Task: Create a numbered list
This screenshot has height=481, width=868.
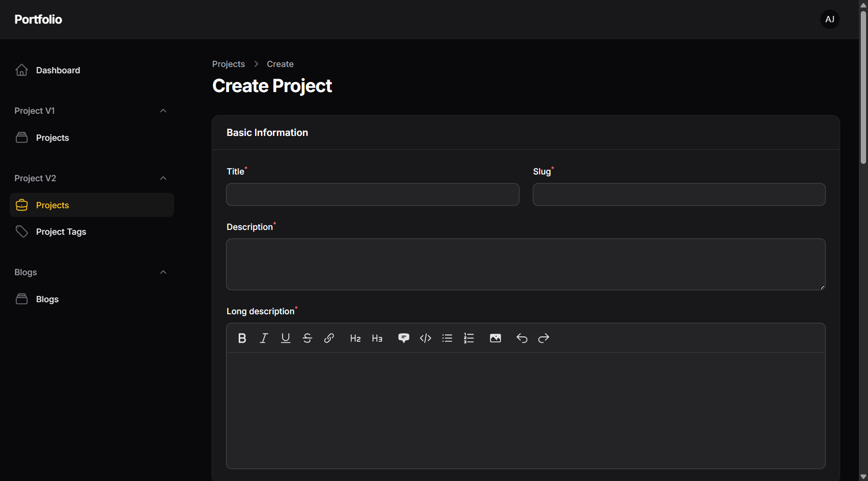Action: pyautogui.click(x=469, y=338)
